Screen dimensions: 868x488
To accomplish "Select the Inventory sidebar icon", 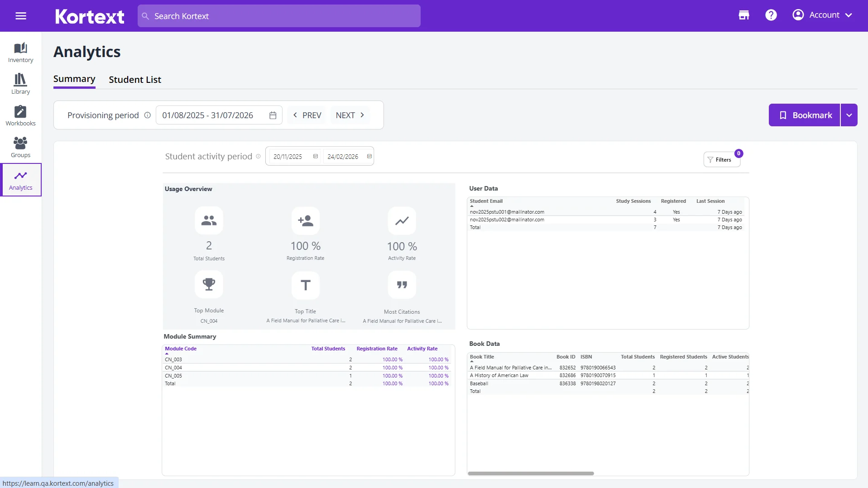I will click(20, 52).
